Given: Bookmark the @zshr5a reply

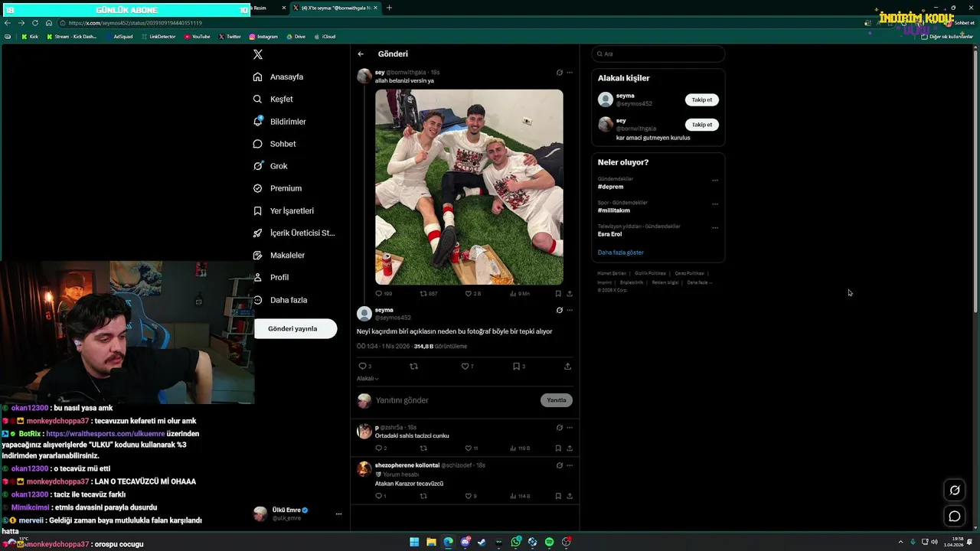Looking at the screenshot, I should click(x=558, y=448).
